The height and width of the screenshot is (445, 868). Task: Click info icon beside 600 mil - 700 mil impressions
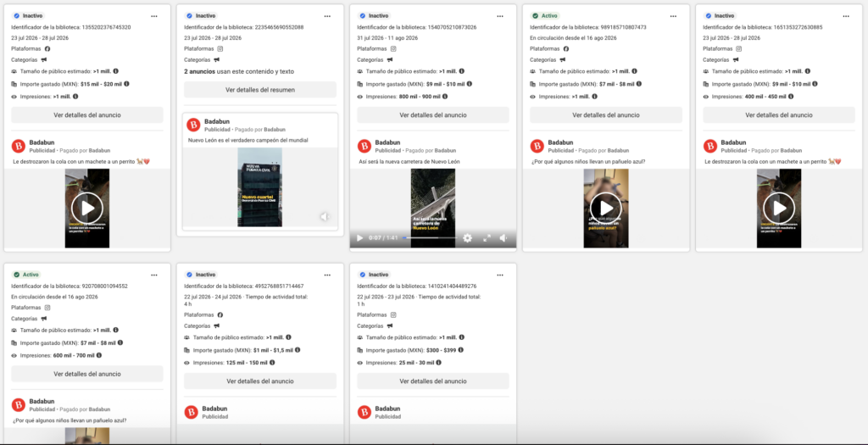(98, 355)
